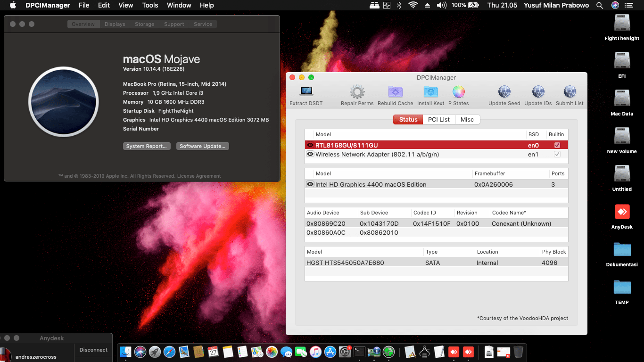Toggle the eye next to Wireless Network Adapter

[x=310, y=154]
